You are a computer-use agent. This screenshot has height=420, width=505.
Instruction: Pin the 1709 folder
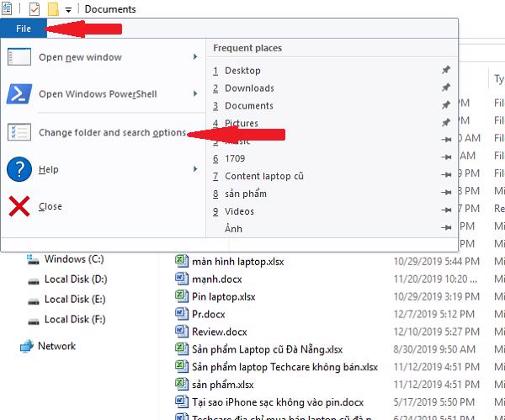tap(446, 157)
